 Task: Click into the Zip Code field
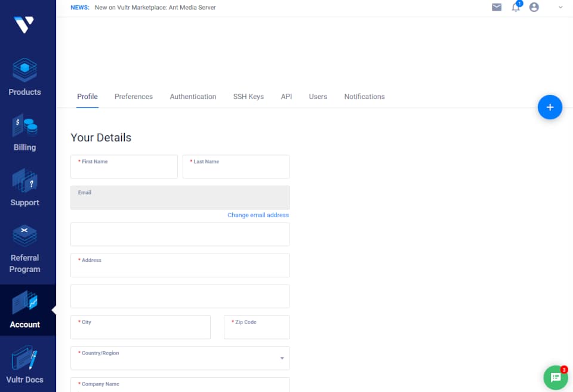(257, 327)
